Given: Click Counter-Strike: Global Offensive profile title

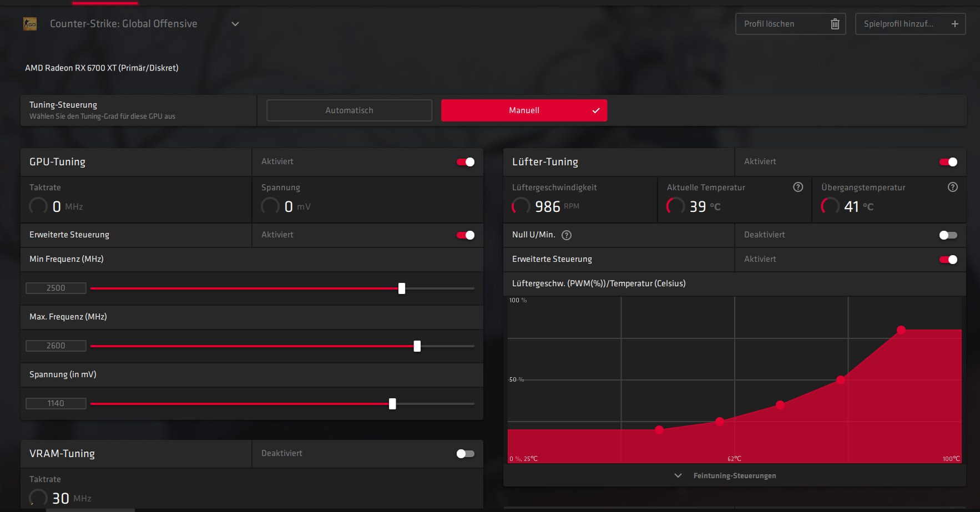Looking at the screenshot, I should [x=124, y=24].
